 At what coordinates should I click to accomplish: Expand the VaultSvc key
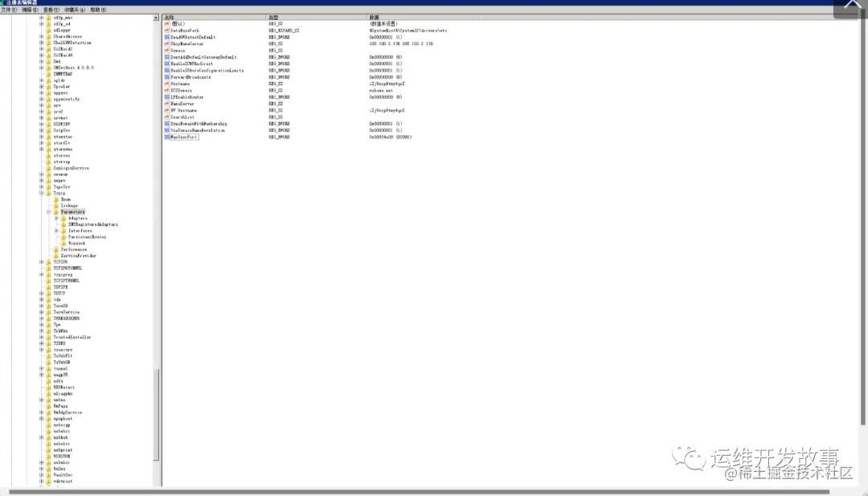pos(42,475)
